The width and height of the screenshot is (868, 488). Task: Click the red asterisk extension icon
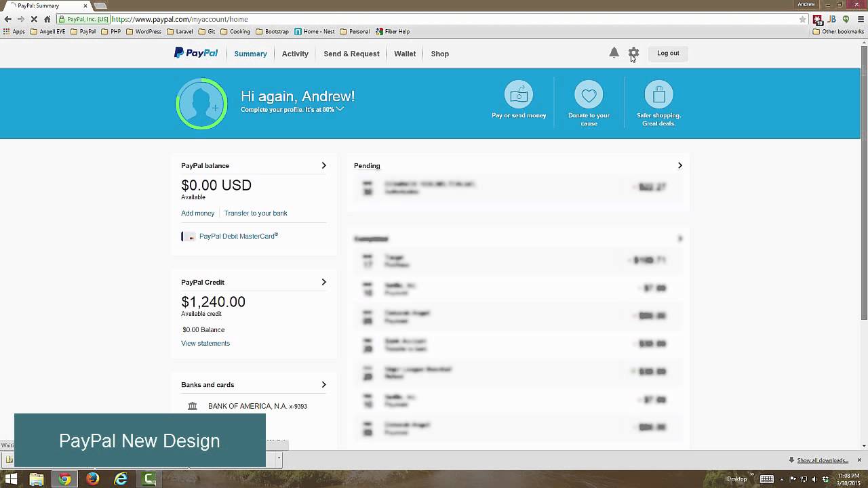coord(818,19)
